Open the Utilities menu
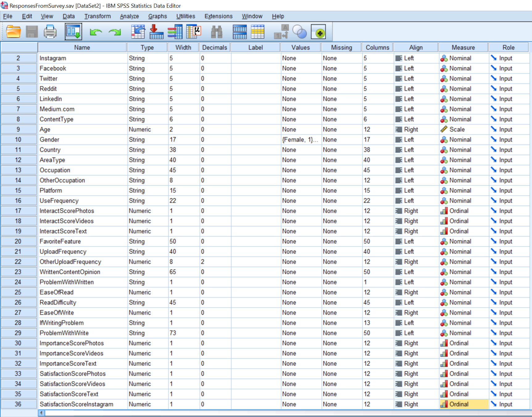 [x=186, y=16]
